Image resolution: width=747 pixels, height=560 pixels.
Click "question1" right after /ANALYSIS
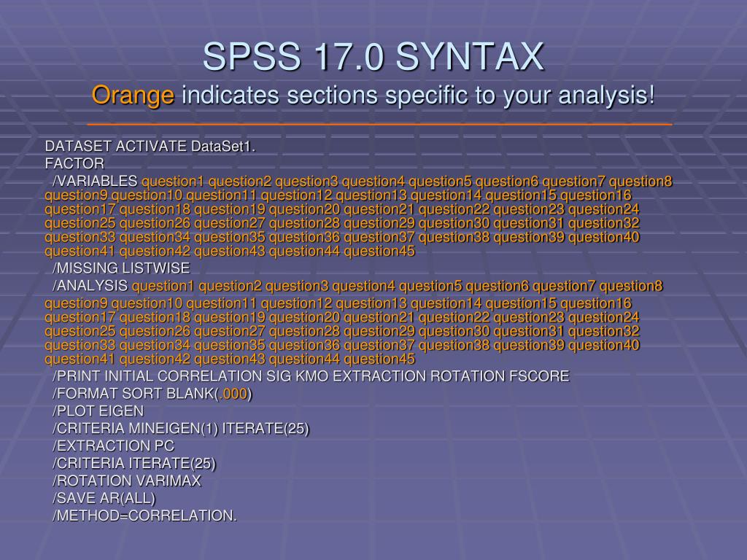163,286
